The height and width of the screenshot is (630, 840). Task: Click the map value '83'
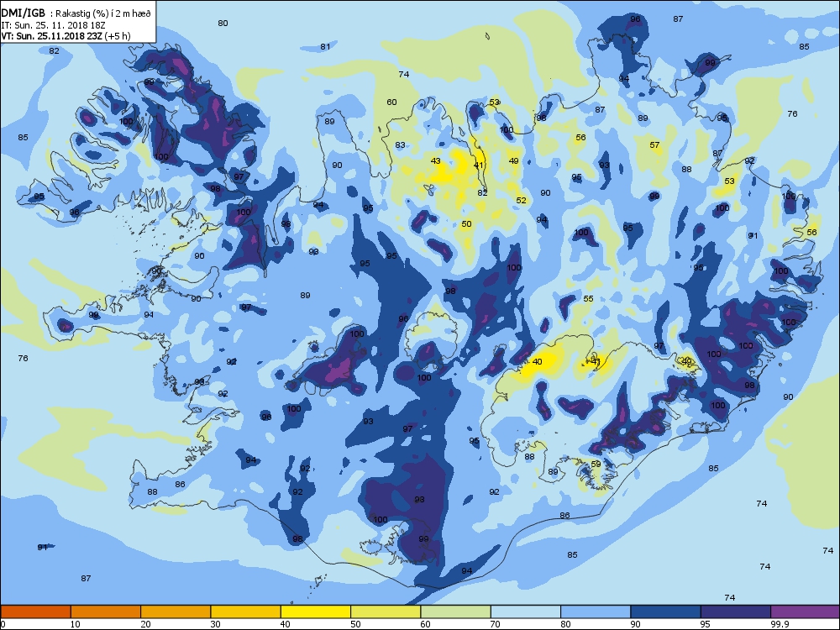(400, 144)
